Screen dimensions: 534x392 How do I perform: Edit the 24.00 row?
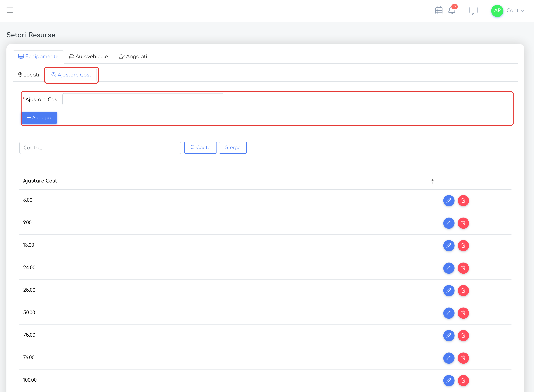pos(448,268)
